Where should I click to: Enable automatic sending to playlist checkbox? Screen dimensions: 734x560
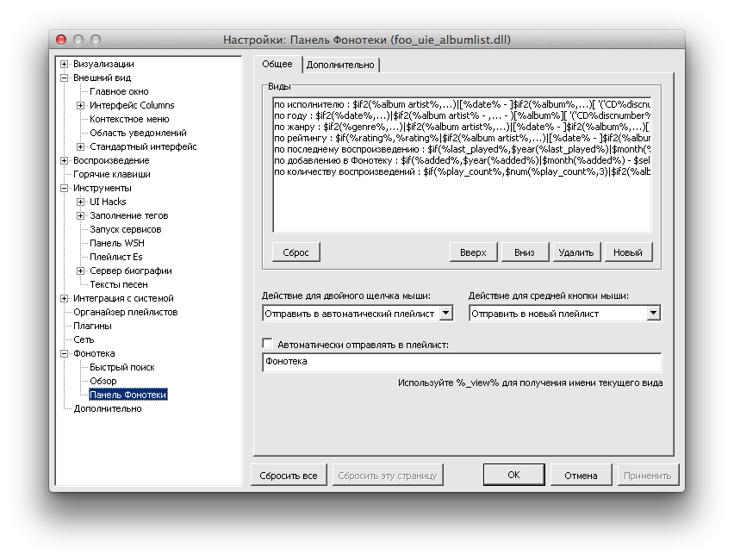(267, 344)
